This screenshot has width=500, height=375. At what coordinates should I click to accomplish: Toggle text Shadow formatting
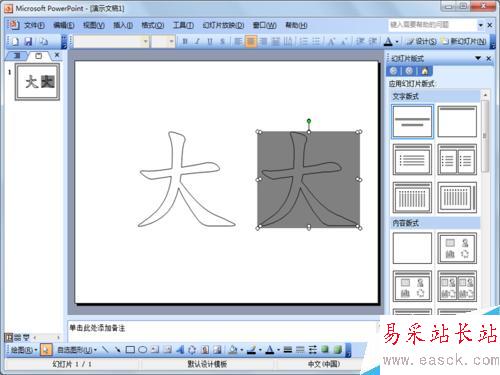[222, 42]
